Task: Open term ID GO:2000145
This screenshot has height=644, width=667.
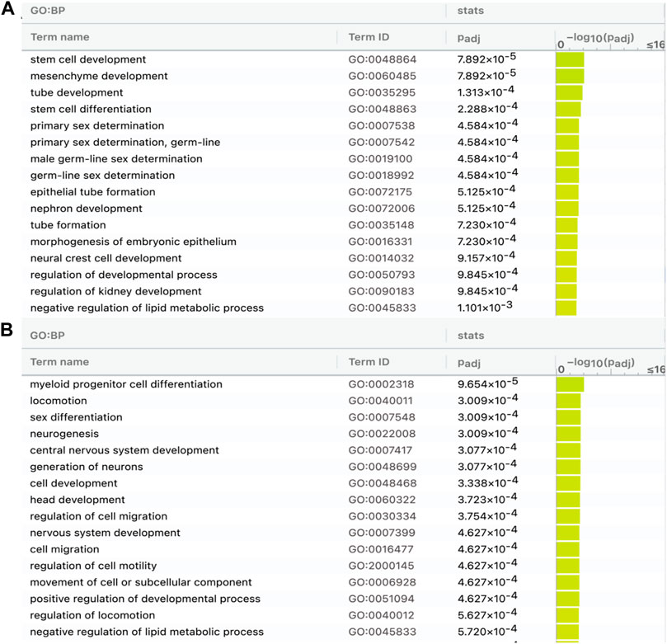Action: pyautogui.click(x=381, y=566)
